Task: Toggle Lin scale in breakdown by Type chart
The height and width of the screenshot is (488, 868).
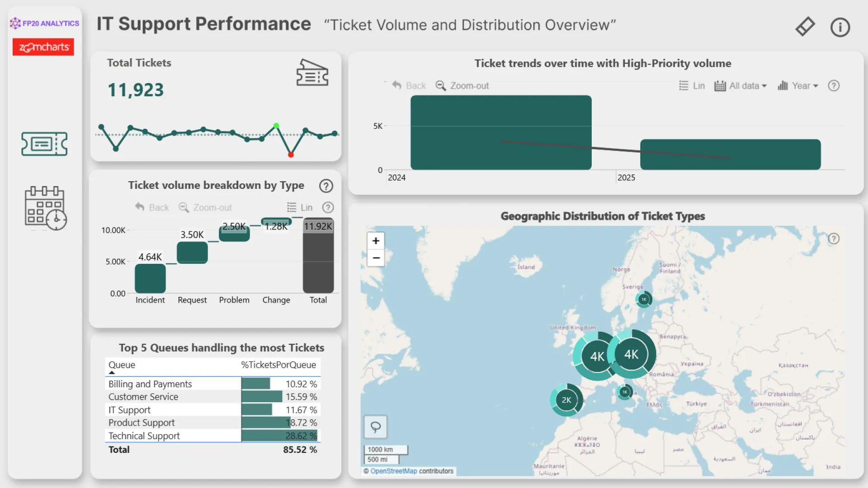Action: [x=300, y=207]
